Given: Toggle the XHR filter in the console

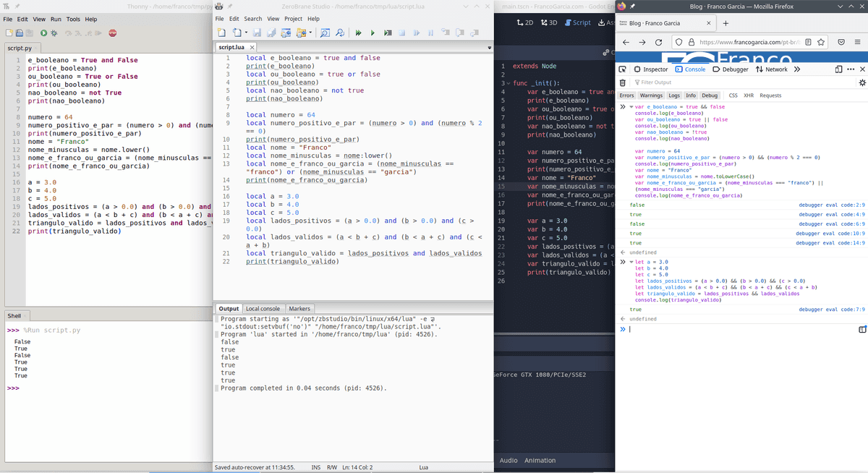Looking at the screenshot, I should pos(749,95).
